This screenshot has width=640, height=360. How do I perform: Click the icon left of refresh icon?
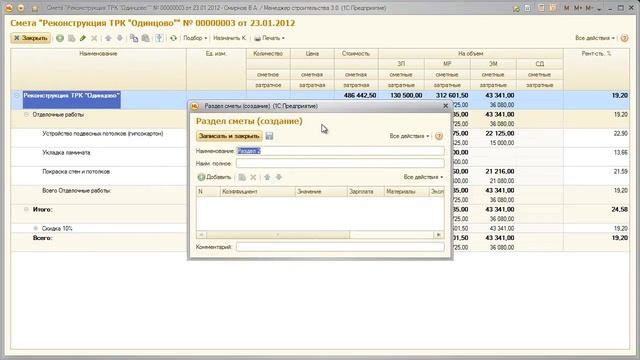click(x=159, y=38)
